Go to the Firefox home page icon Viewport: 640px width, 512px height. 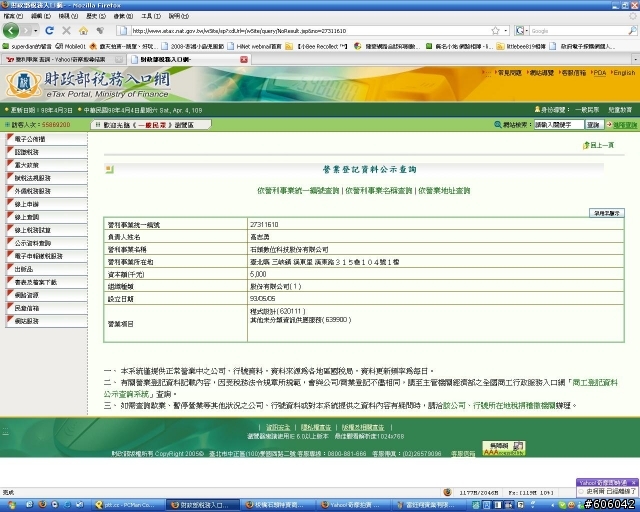point(83,31)
